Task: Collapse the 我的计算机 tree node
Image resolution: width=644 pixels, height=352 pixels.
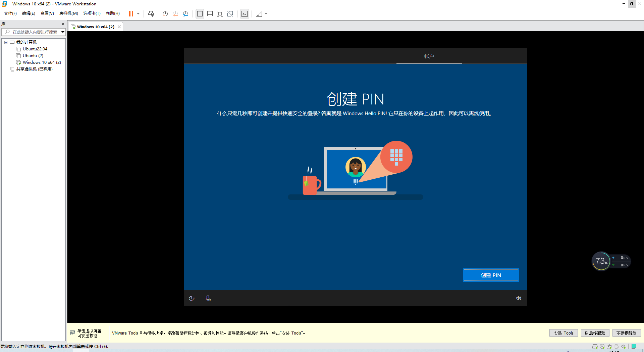Action: pos(6,42)
